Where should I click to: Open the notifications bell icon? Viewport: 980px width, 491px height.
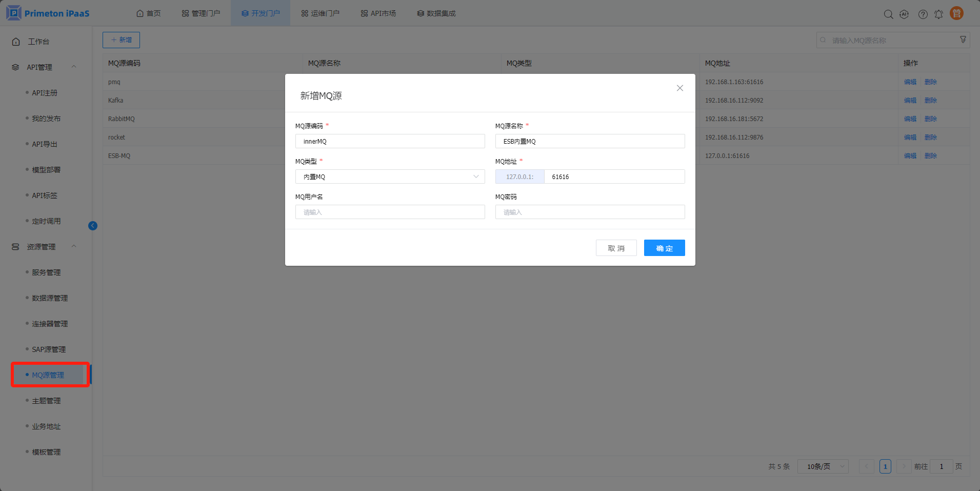[x=938, y=14]
